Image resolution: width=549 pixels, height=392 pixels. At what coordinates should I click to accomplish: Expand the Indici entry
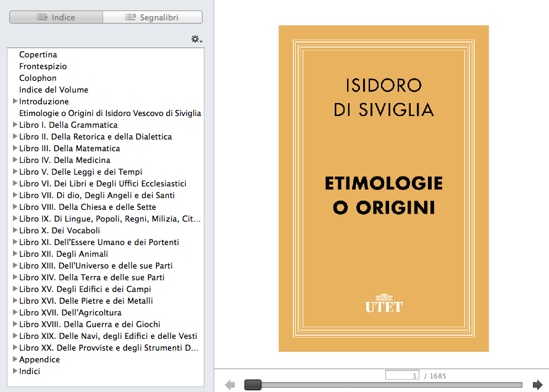pyautogui.click(x=15, y=370)
